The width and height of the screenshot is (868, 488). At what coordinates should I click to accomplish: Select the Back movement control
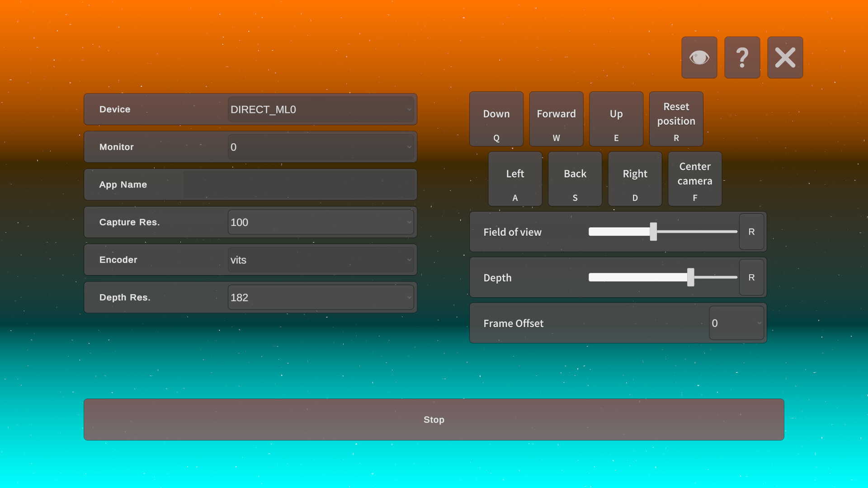575,179
